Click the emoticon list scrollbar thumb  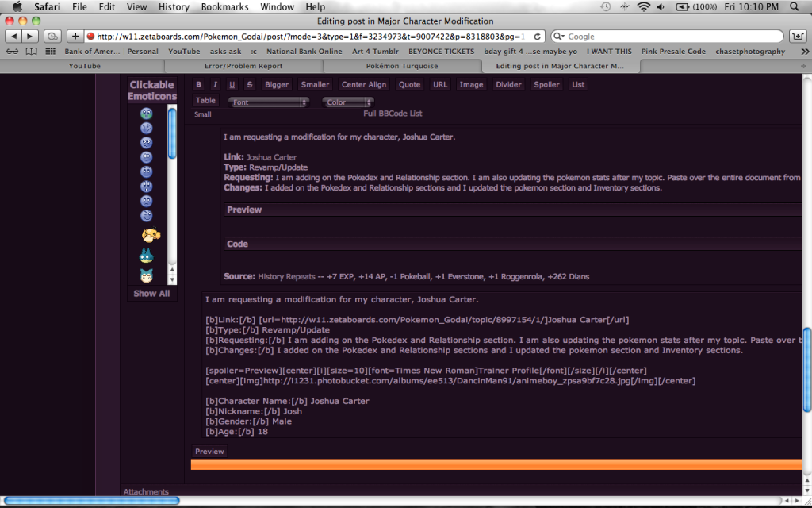172,133
